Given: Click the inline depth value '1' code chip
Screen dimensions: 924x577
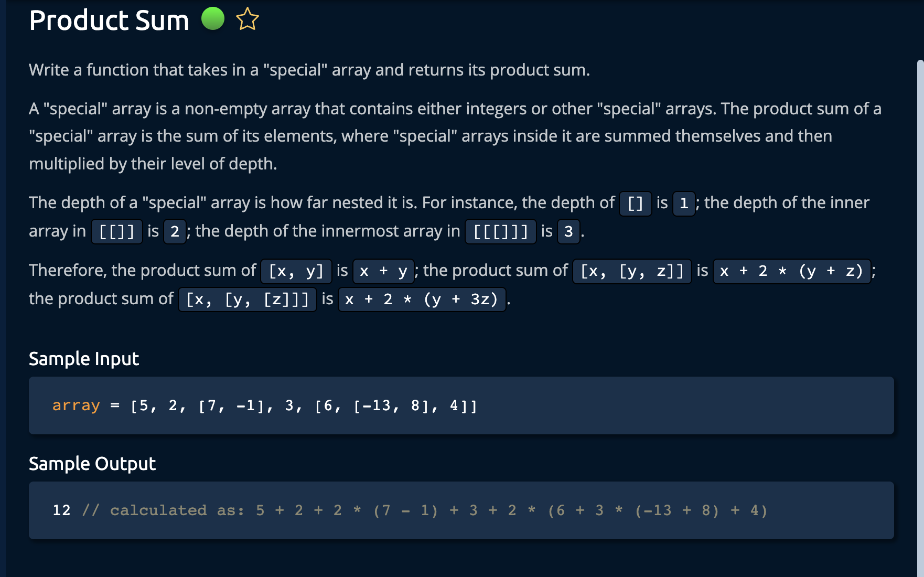Looking at the screenshot, I should (684, 204).
